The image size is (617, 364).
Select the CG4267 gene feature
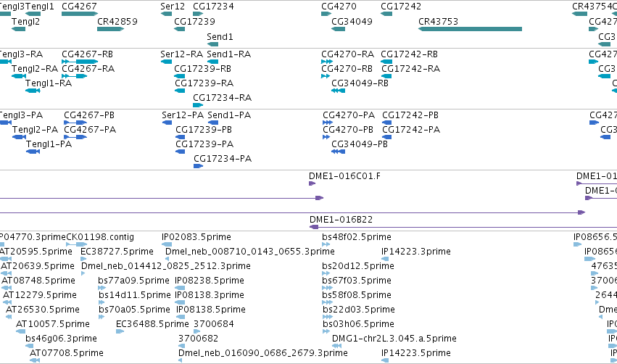tap(80, 14)
